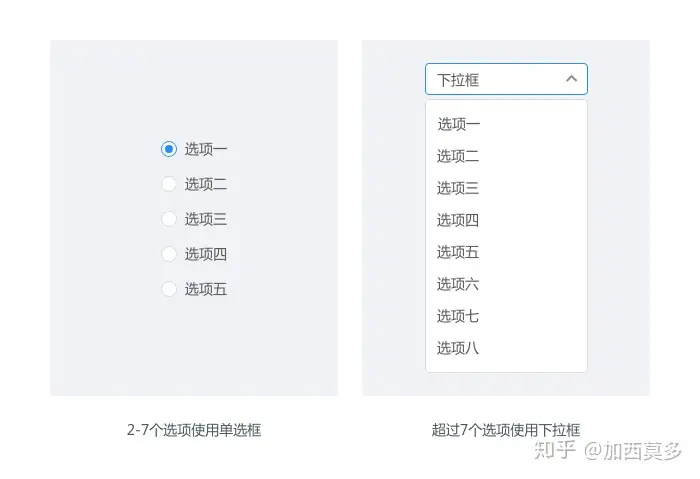Pick 选项七 from the dropdown list
700x479 pixels.
pyautogui.click(x=458, y=316)
